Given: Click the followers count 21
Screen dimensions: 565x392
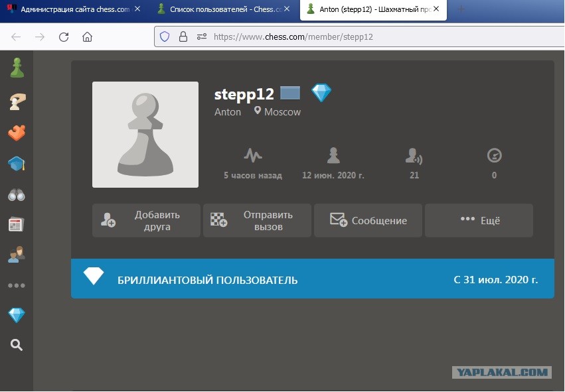Looking at the screenshot, I should (414, 175).
